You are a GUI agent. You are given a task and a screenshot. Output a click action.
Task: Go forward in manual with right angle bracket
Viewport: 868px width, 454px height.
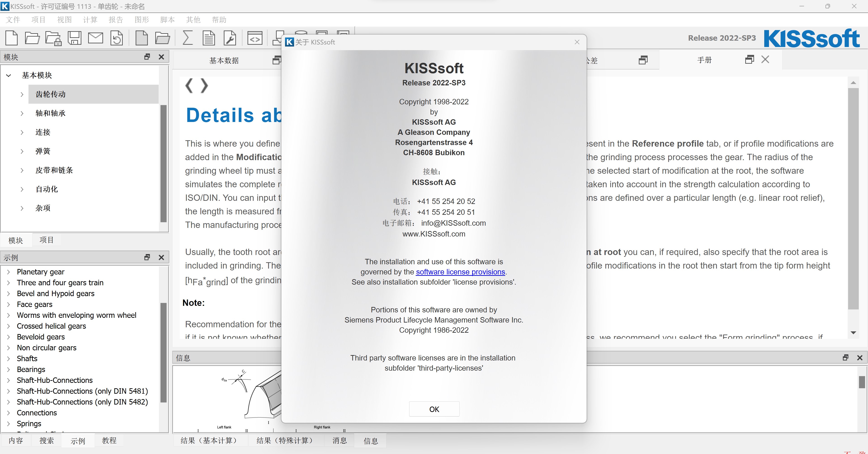coord(204,86)
